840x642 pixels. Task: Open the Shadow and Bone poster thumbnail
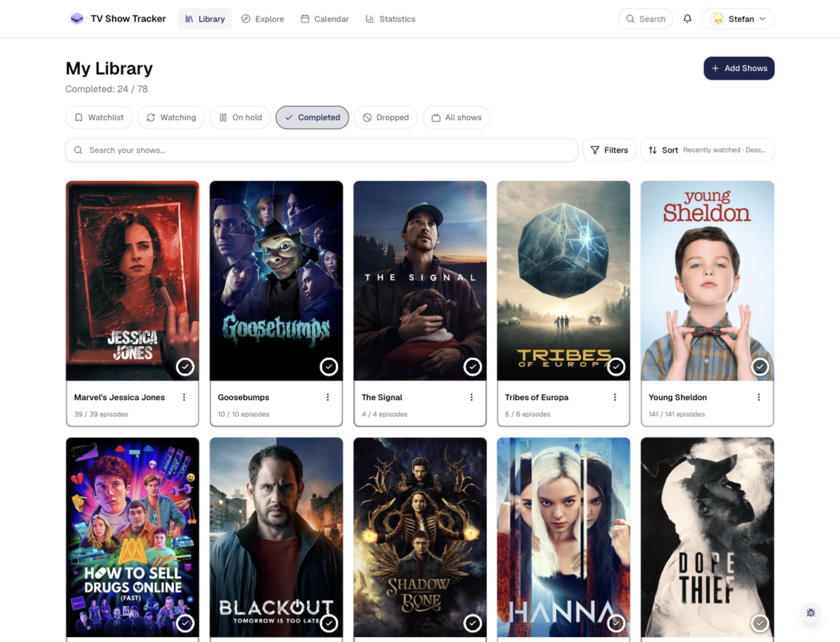[x=420, y=538]
